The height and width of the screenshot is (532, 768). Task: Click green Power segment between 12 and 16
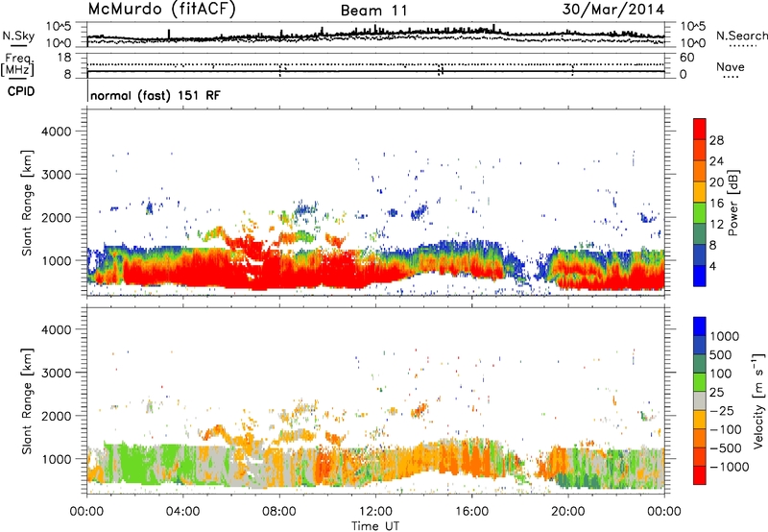click(x=700, y=213)
